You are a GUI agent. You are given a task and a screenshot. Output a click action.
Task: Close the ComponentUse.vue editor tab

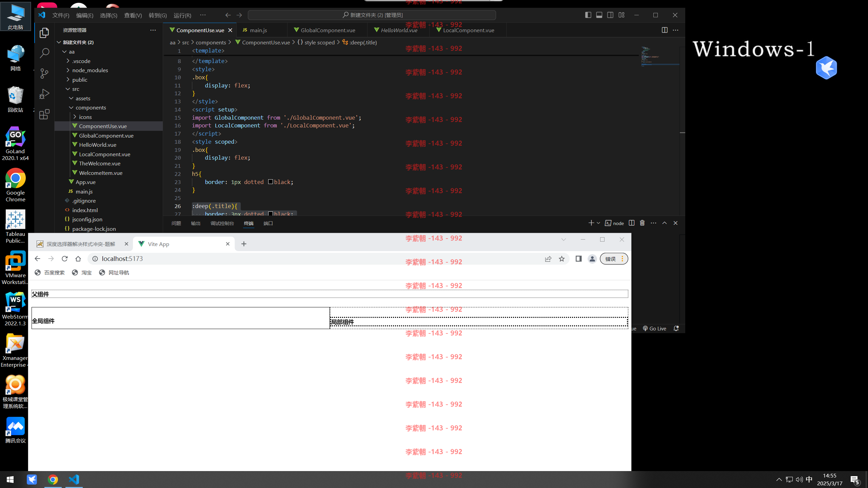(230, 30)
